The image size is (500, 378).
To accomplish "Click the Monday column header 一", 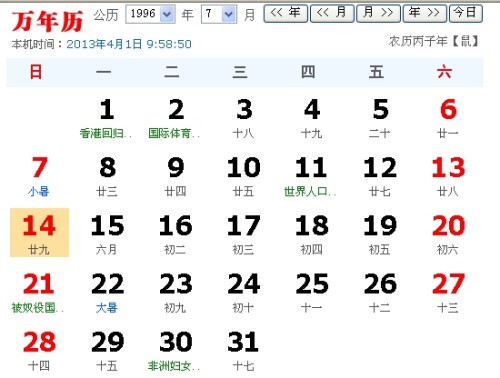I will [x=103, y=72].
